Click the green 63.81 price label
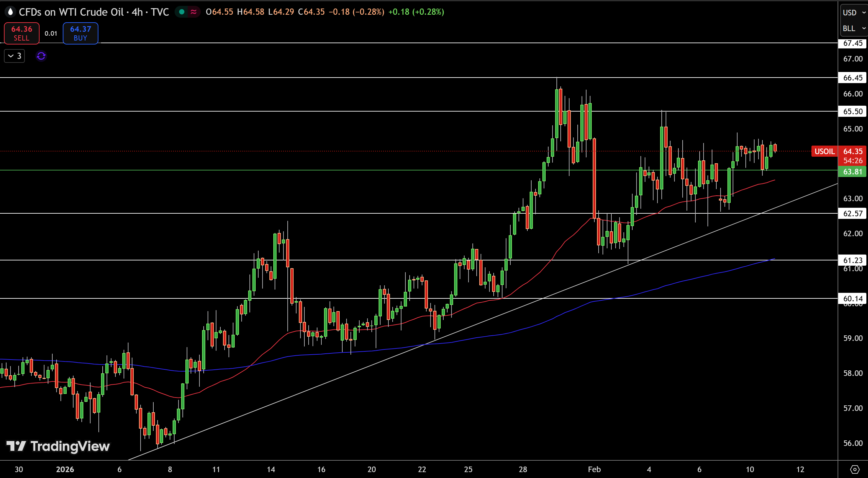Viewport: 868px width, 478px height. (853, 171)
